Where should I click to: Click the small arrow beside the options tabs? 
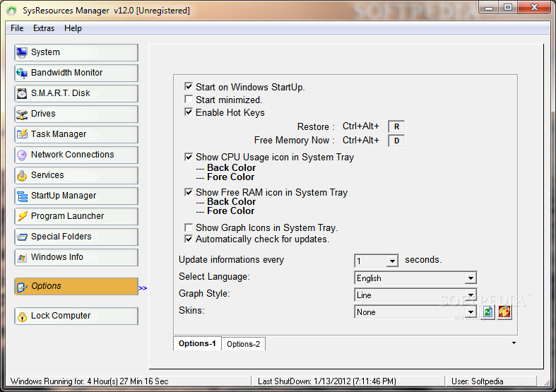click(x=514, y=343)
